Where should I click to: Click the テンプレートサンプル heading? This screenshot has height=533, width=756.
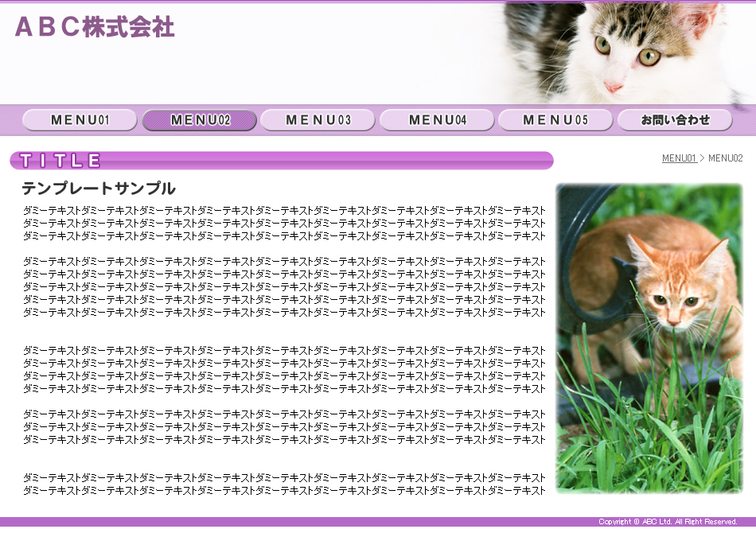99,189
